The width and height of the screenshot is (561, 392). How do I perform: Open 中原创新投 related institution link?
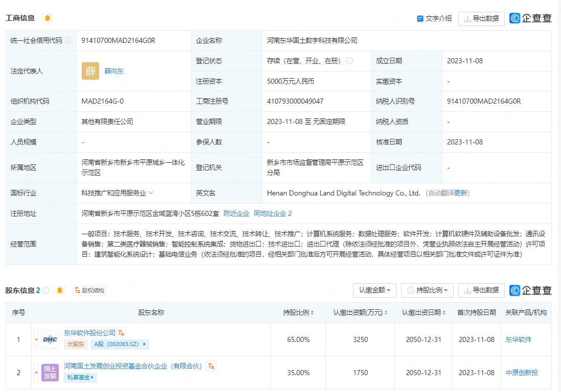point(522,373)
